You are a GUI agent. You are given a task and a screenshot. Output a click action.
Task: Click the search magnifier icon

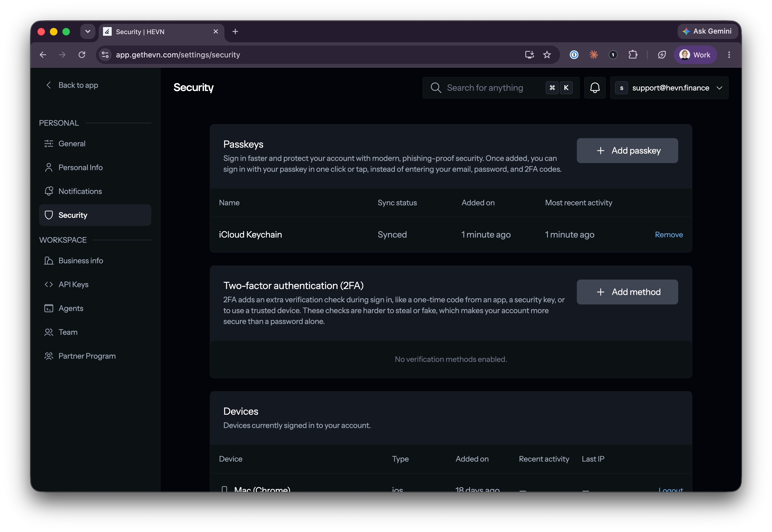(436, 88)
